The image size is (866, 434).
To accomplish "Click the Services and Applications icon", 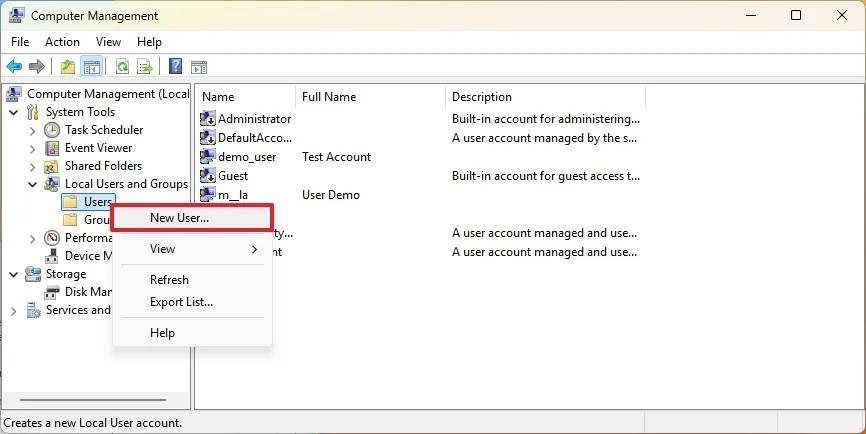I will point(33,311).
